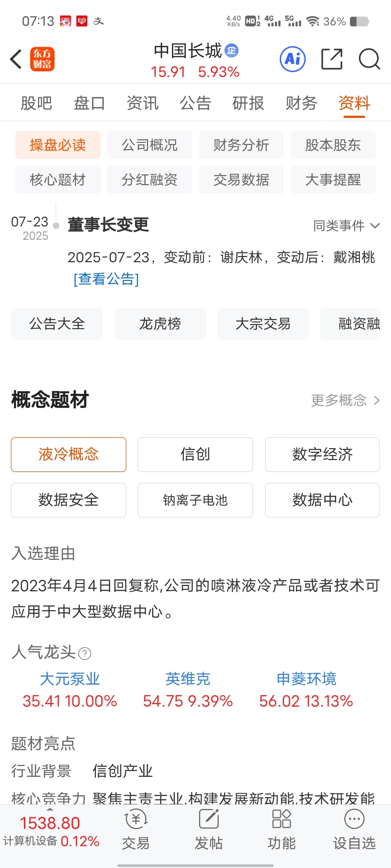Open the AI assistant icon
Screen dimensions: 391x868
293,59
